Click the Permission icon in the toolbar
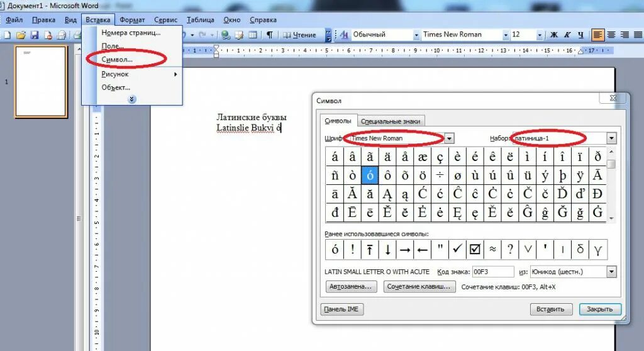644x351 pixels. click(48, 35)
